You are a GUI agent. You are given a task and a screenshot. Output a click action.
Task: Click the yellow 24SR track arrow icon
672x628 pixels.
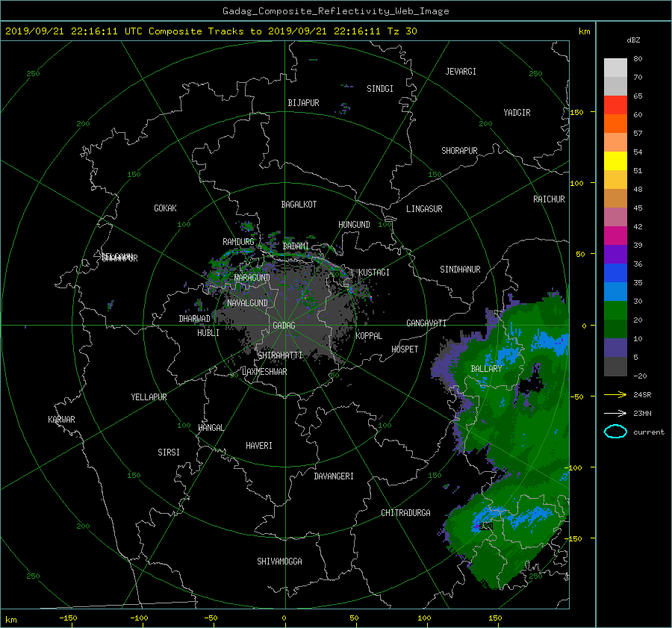coord(615,395)
